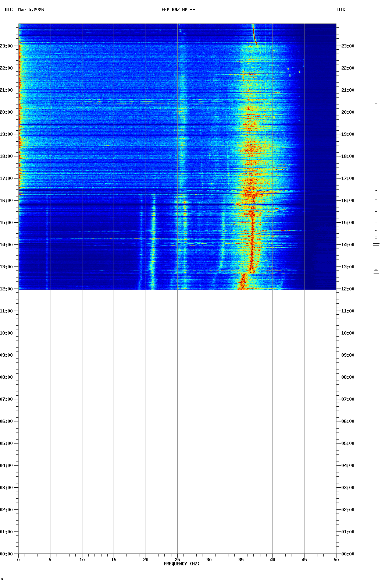
Task: Click the 0 tick label on frequency axis
Action: click(x=18, y=560)
